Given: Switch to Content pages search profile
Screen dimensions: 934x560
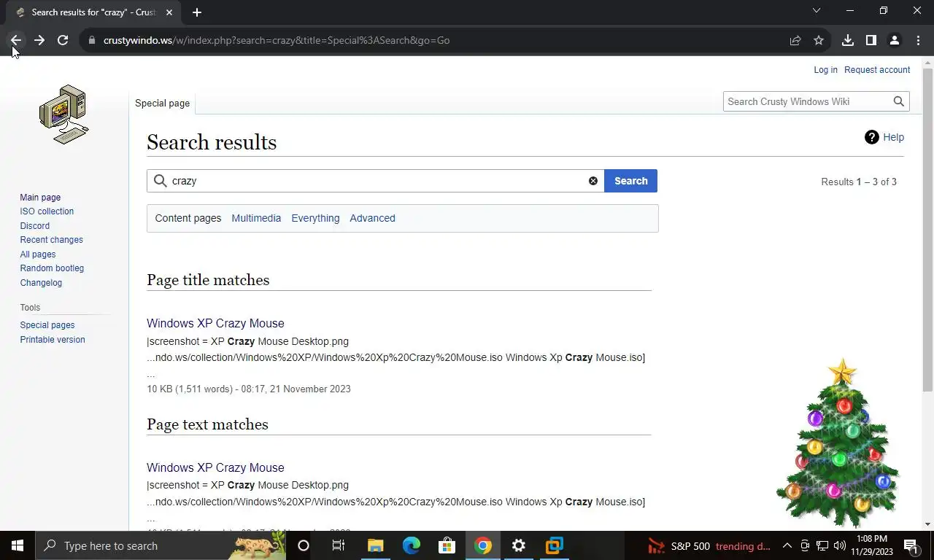Looking at the screenshot, I should click(x=188, y=218).
